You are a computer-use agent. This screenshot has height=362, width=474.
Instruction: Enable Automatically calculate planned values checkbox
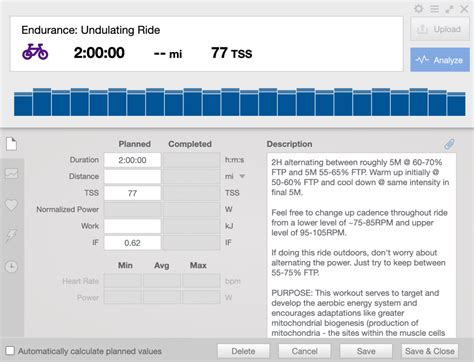point(10,351)
